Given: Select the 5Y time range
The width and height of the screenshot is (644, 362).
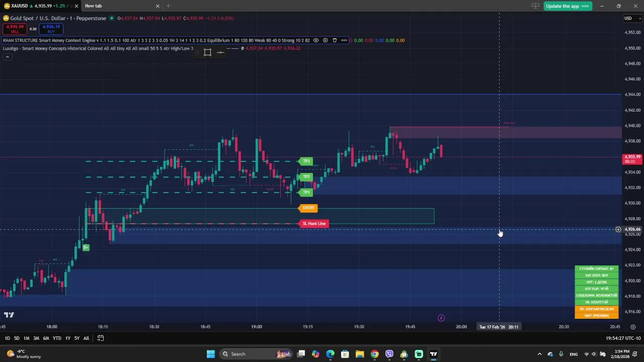Looking at the screenshot, I should [x=77, y=338].
